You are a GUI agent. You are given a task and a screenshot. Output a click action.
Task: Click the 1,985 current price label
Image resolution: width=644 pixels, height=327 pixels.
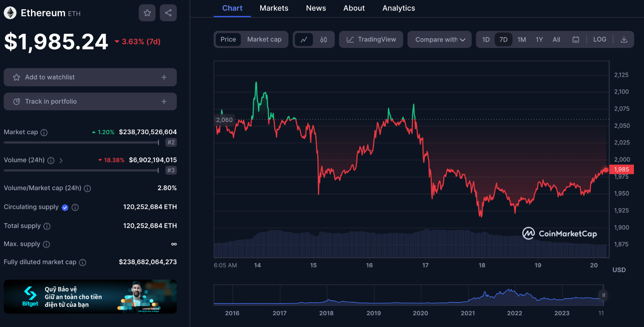tap(622, 169)
